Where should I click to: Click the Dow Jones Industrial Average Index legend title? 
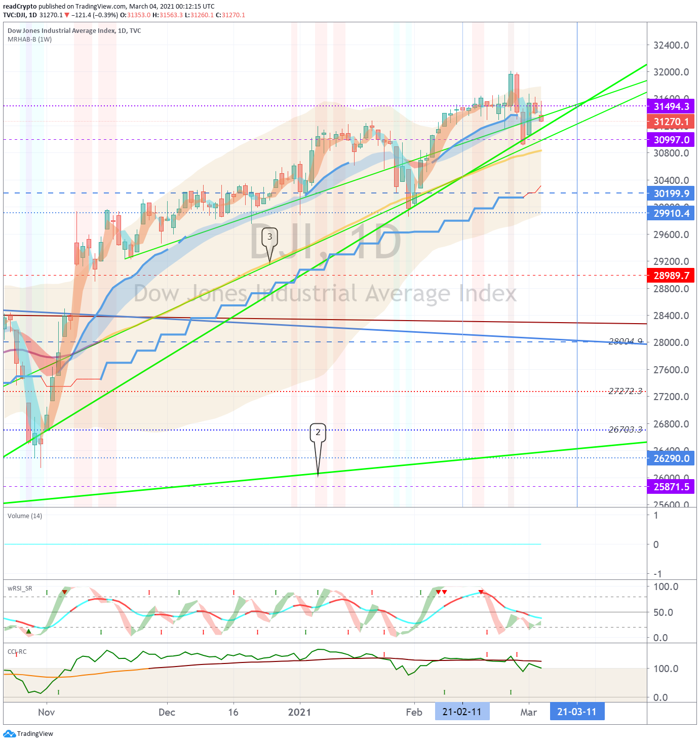pos(74,31)
